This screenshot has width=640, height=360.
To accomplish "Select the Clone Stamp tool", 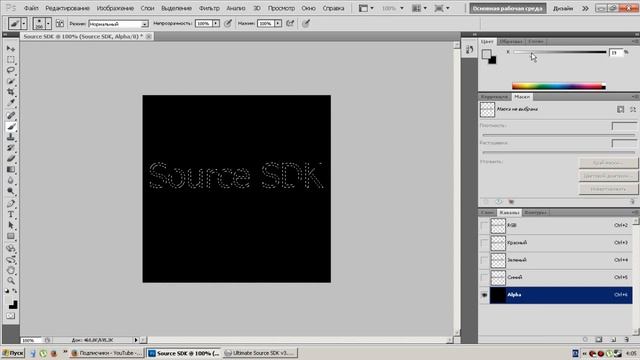I will click(11, 137).
